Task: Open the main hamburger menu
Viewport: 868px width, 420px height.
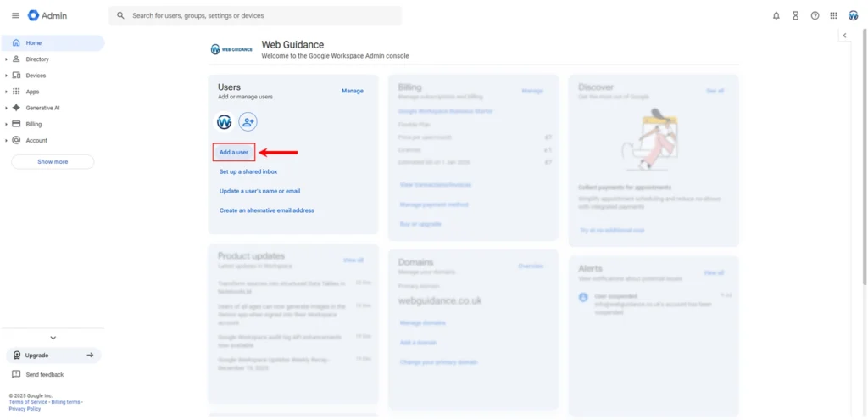Action: (x=15, y=15)
